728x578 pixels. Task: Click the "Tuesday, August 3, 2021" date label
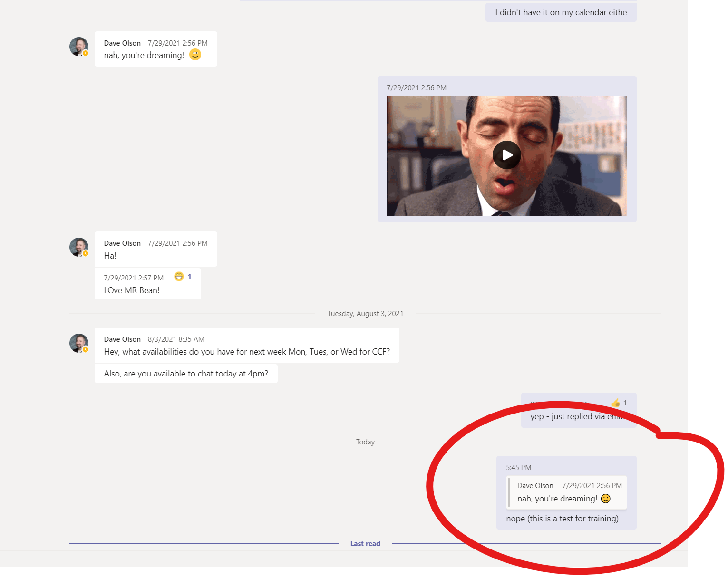[365, 314]
